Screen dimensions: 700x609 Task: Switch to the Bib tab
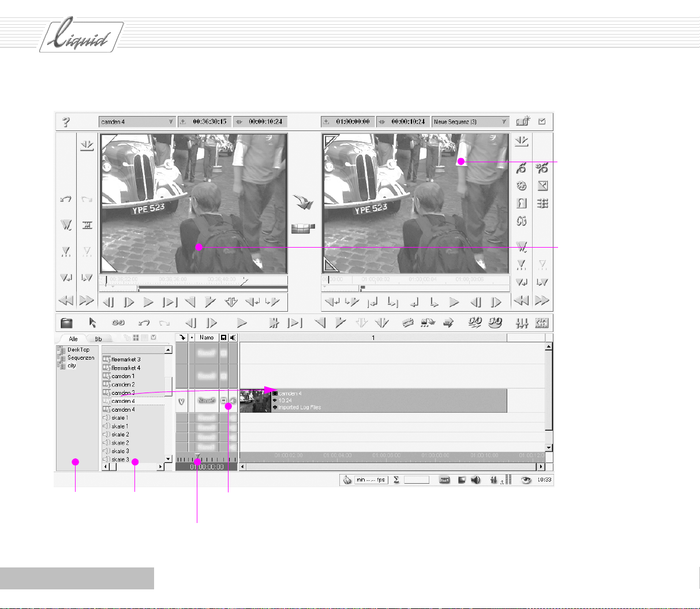(x=98, y=339)
